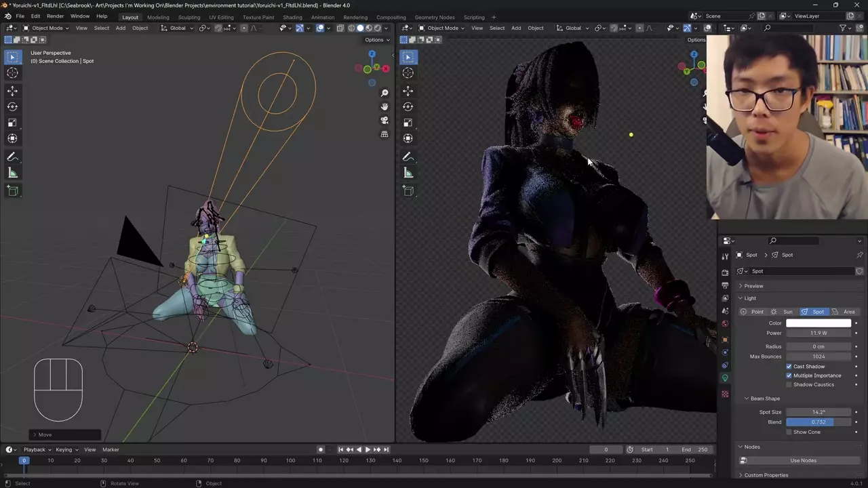Click the camera view icon in left viewport
The image size is (868, 488).
(x=384, y=121)
